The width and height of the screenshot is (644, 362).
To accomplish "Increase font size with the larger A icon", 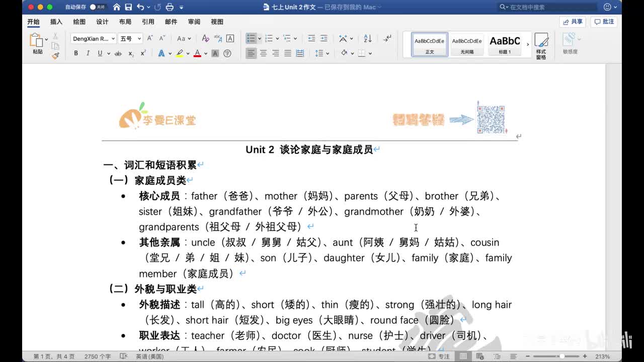I will click(150, 38).
